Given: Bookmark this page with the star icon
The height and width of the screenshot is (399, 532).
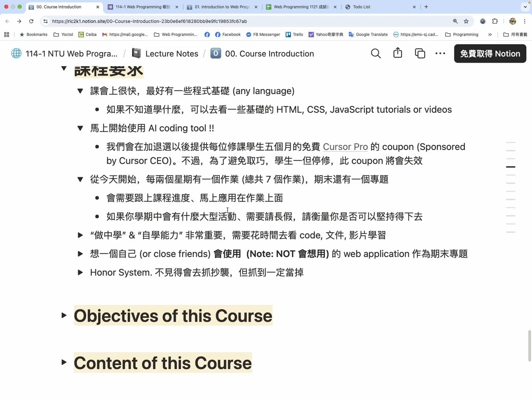Looking at the screenshot, I should [466, 21].
